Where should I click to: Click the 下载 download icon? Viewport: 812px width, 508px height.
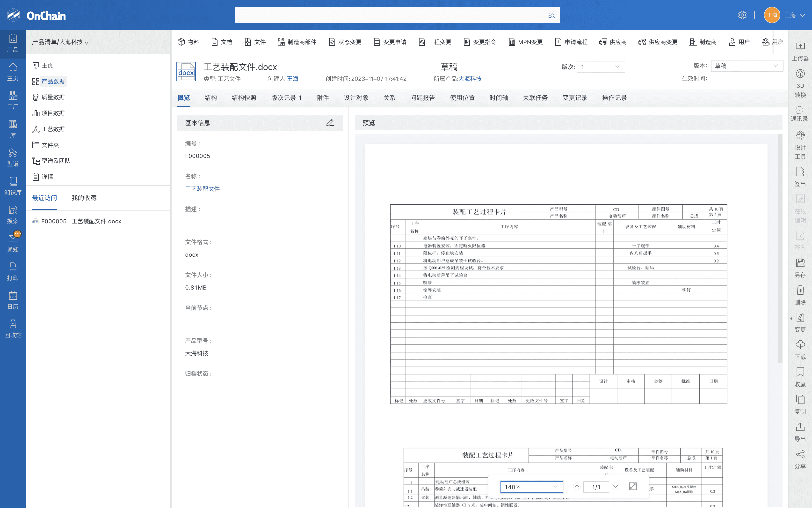(x=800, y=350)
